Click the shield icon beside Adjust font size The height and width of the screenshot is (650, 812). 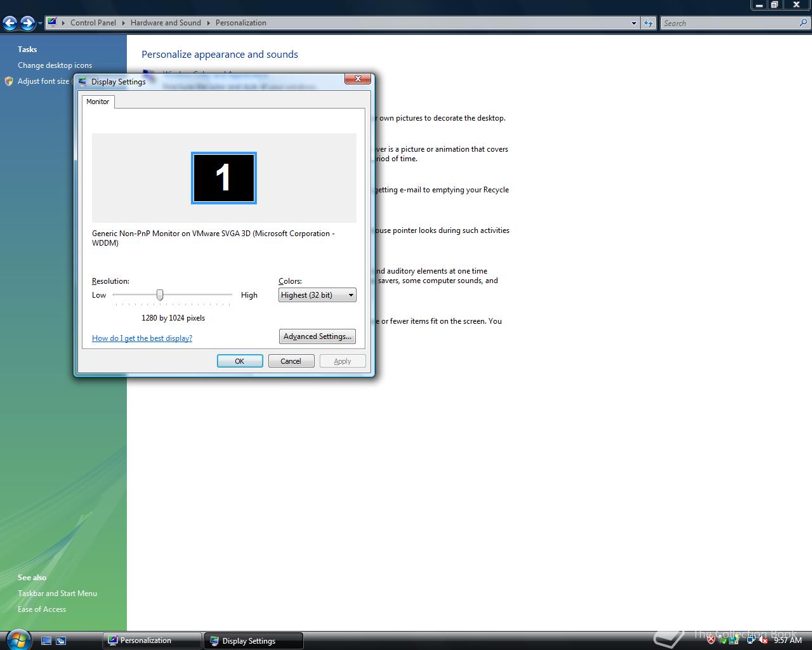pyautogui.click(x=9, y=81)
